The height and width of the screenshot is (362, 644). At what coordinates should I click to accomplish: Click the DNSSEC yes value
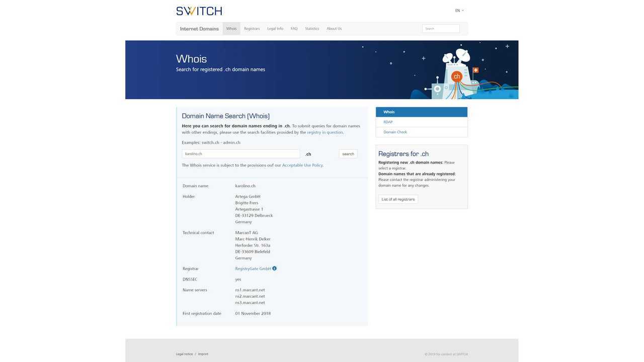pos(238,279)
